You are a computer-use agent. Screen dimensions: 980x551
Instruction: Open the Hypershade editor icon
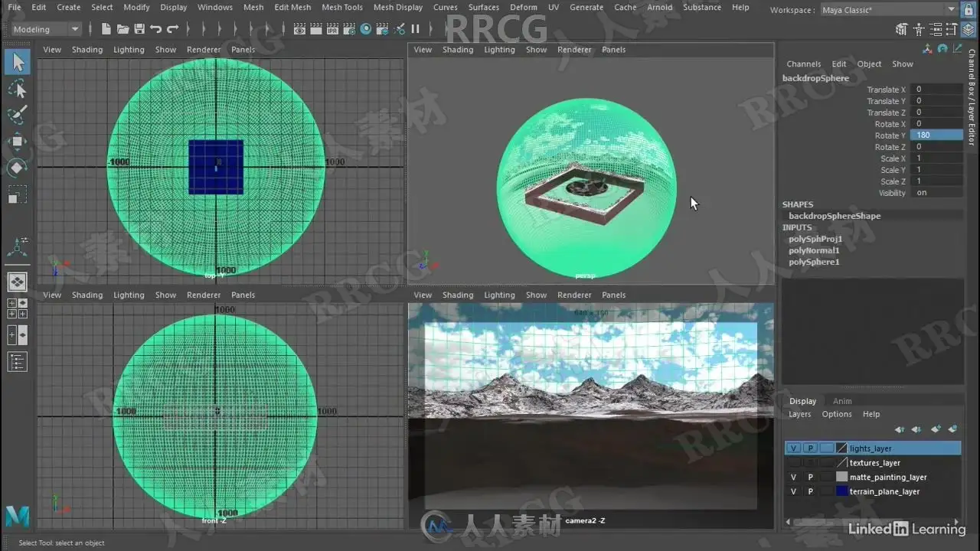pyautogui.click(x=366, y=29)
